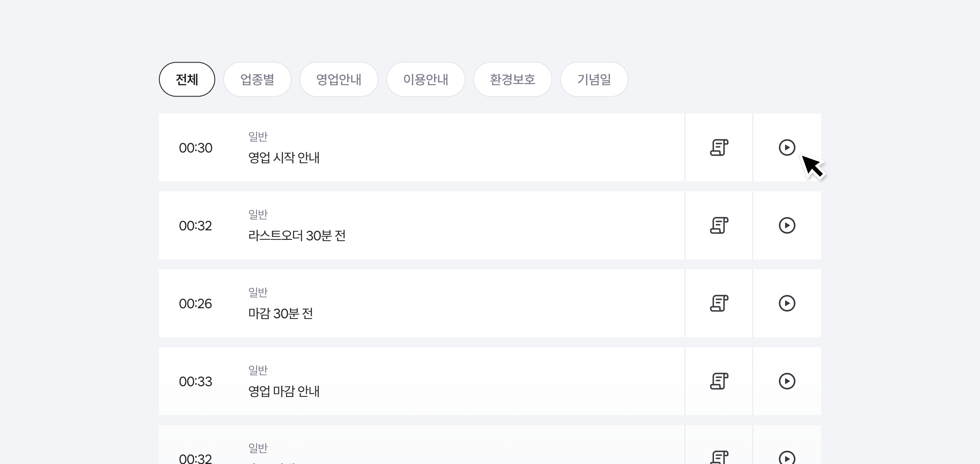Open the script icon for 영업 마감 안내

(719, 381)
